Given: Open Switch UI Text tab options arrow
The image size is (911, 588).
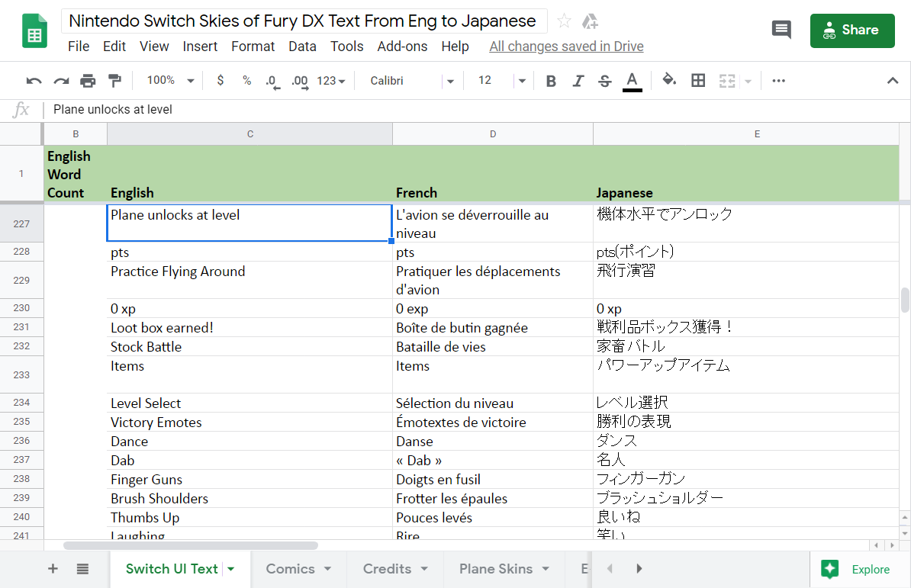Looking at the screenshot, I should click(x=231, y=569).
